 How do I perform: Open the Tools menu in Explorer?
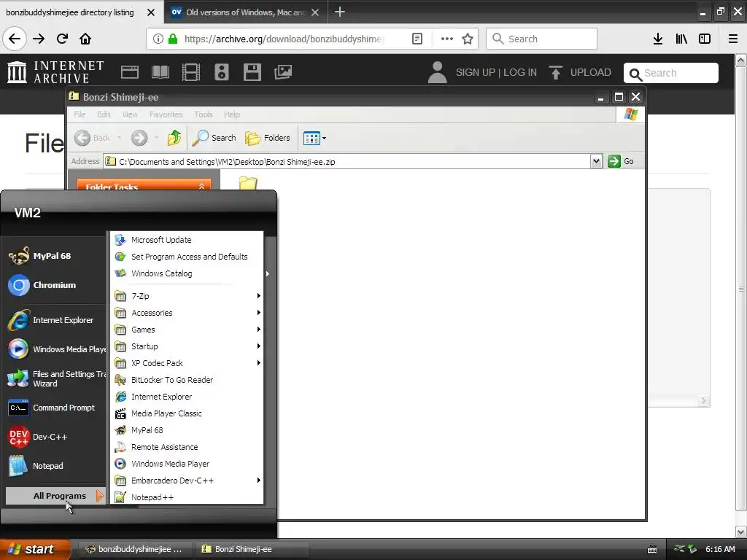(x=203, y=114)
